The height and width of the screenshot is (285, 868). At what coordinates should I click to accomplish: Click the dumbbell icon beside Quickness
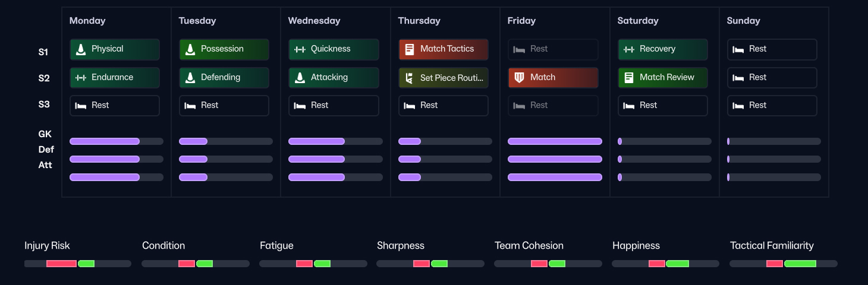click(300, 49)
